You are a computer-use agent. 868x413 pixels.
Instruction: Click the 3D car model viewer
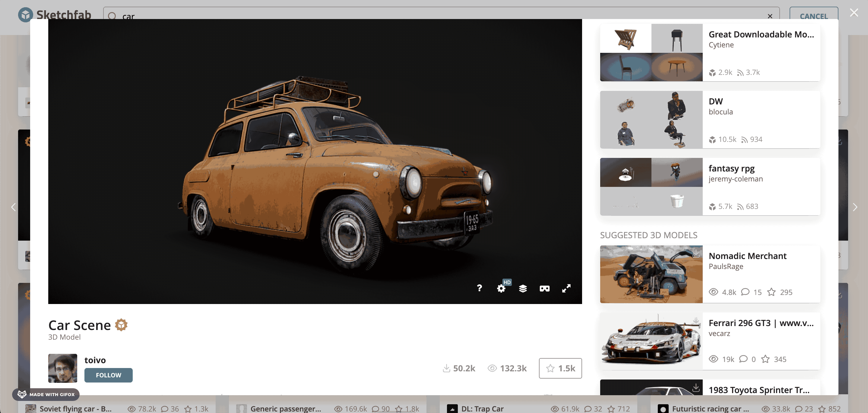tap(315, 161)
